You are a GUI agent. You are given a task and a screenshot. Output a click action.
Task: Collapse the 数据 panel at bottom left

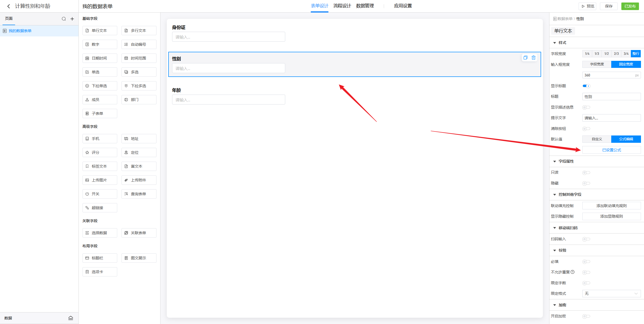pos(70,318)
